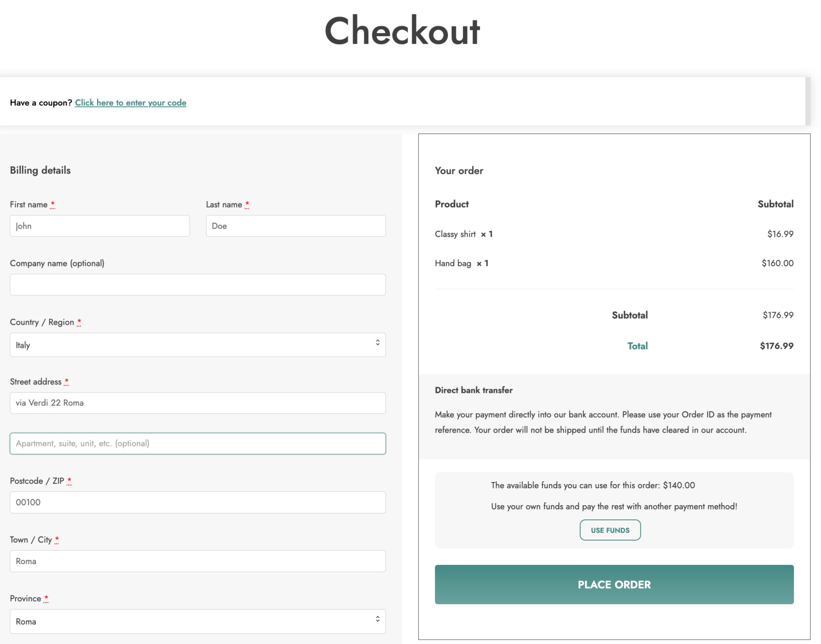Image resolution: width=821 pixels, height=644 pixels.
Task: Click the First name input field
Action: point(99,226)
